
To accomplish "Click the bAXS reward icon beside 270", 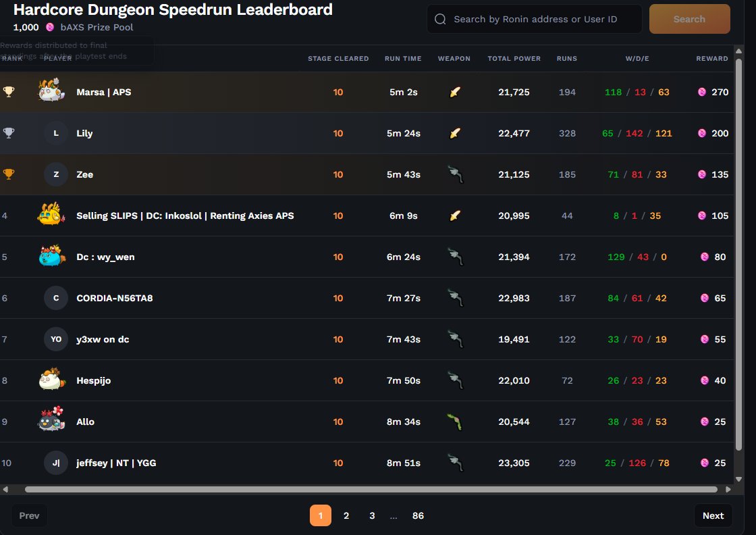I will coord(702,92).
